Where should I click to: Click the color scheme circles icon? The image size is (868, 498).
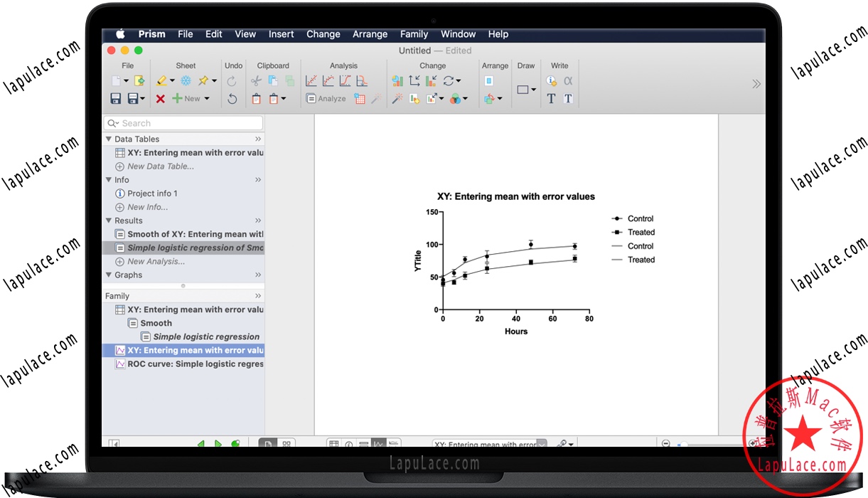[455, 99]
